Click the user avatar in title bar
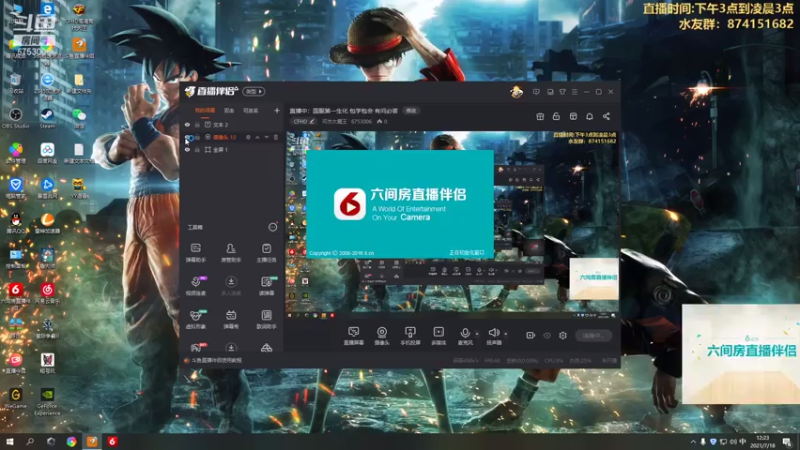This screenshot has height=450, width=800. tap(516, 92)
